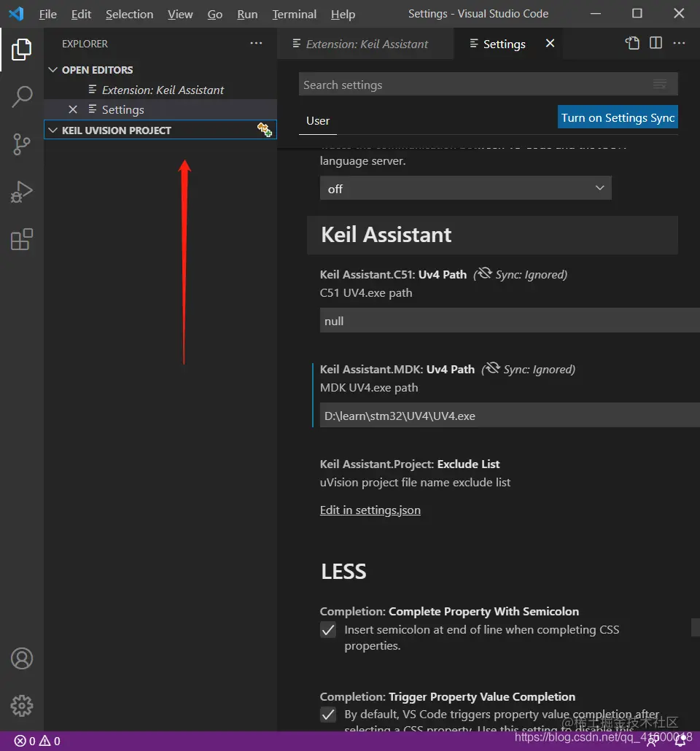Open the Accounts menu icon
This screenshot has height=751, width=700.
[x=22, y=658]
